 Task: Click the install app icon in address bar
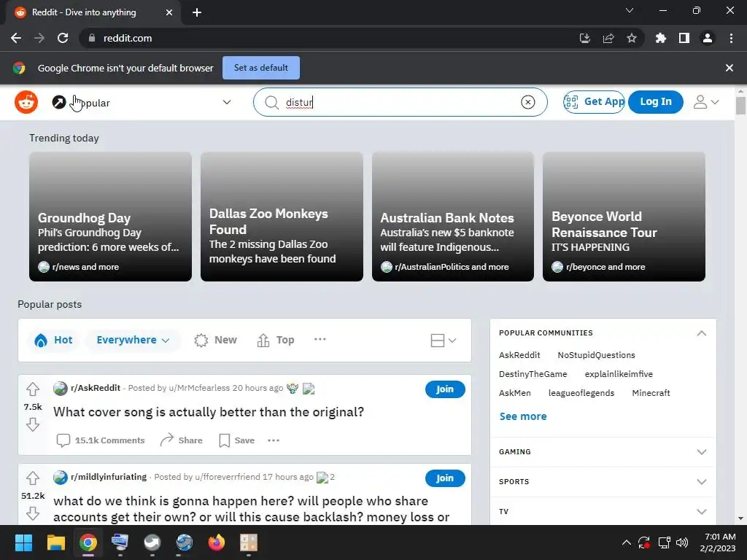[584, 38]
